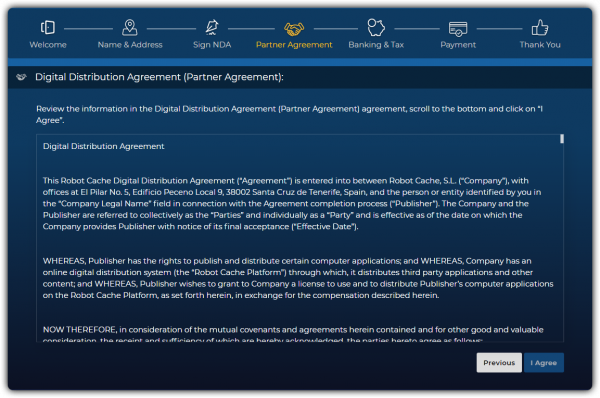Open the Sign NDA step label

212,45
